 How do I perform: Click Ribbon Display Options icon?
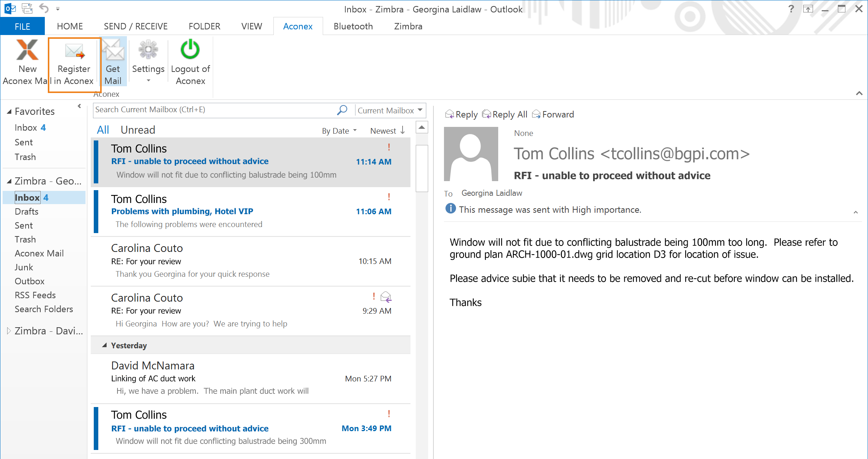808,9
